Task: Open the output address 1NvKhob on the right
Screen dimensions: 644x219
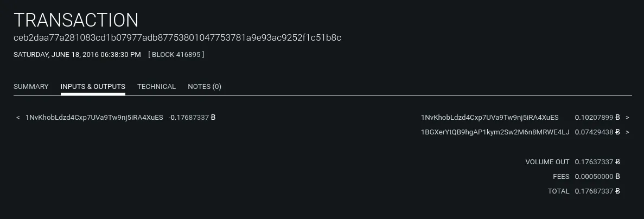Action: click(x=489, y=118)
